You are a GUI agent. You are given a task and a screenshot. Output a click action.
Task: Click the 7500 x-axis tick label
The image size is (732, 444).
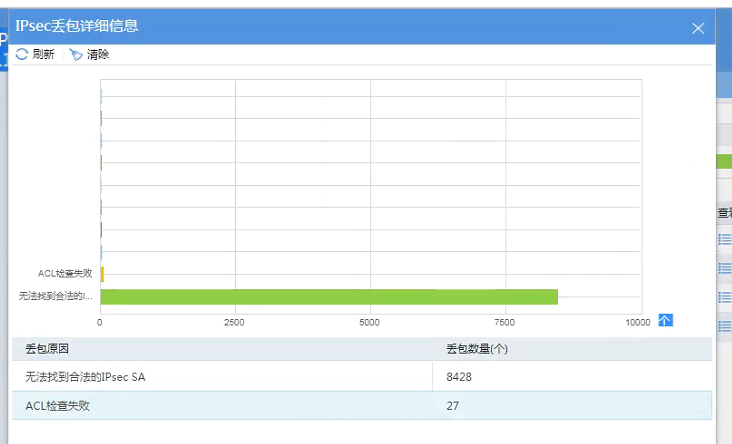[504, 323]
